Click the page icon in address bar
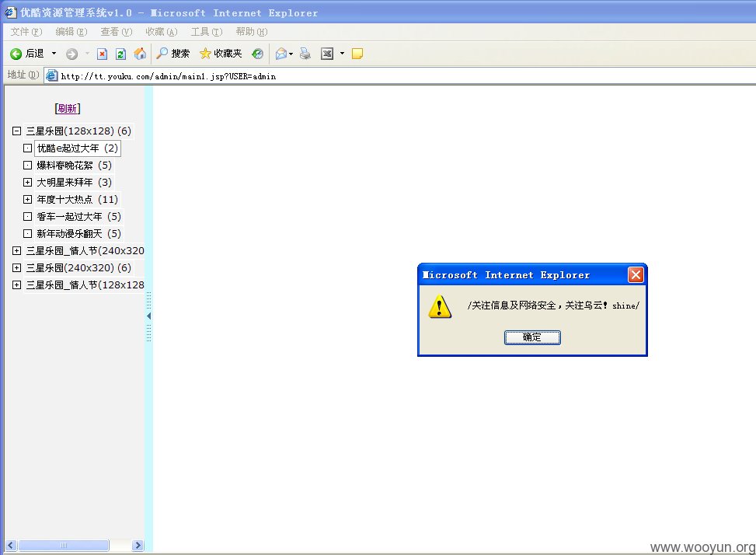The height and width of the screenshot is (555, 756). click(x=51, y=75)
